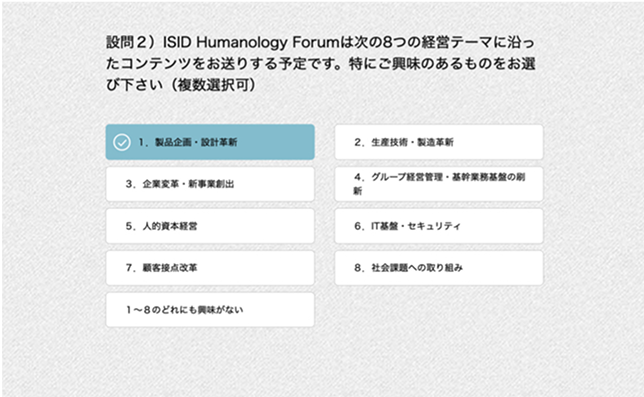Choose option 3 企業変革・新事業創出
644x397 pixels.
210,184
